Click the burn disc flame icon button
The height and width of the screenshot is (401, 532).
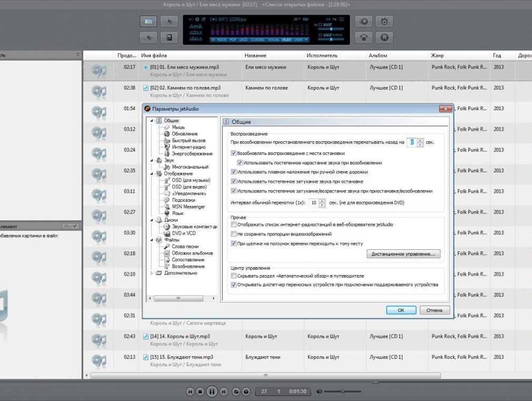click(x=384, y=22)
